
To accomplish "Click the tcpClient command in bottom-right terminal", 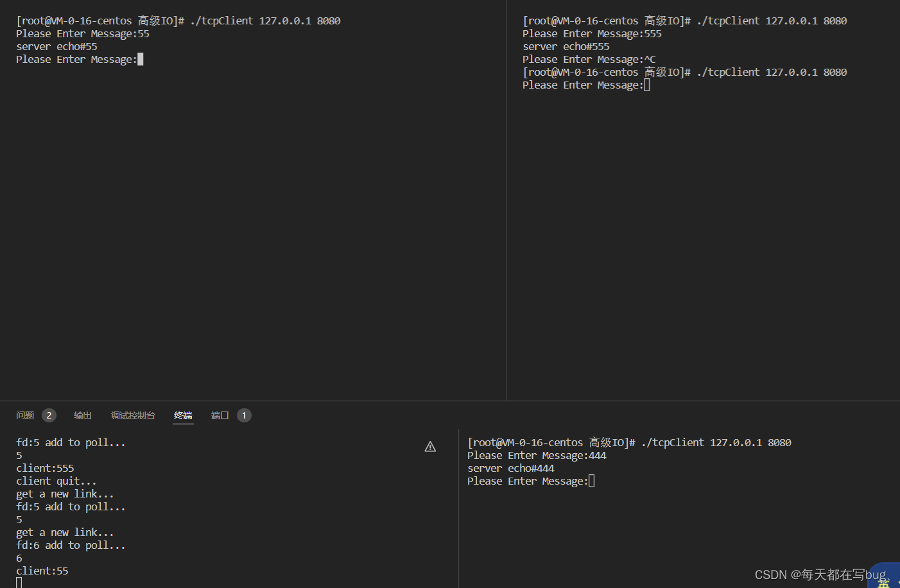I will pos(716,442).
